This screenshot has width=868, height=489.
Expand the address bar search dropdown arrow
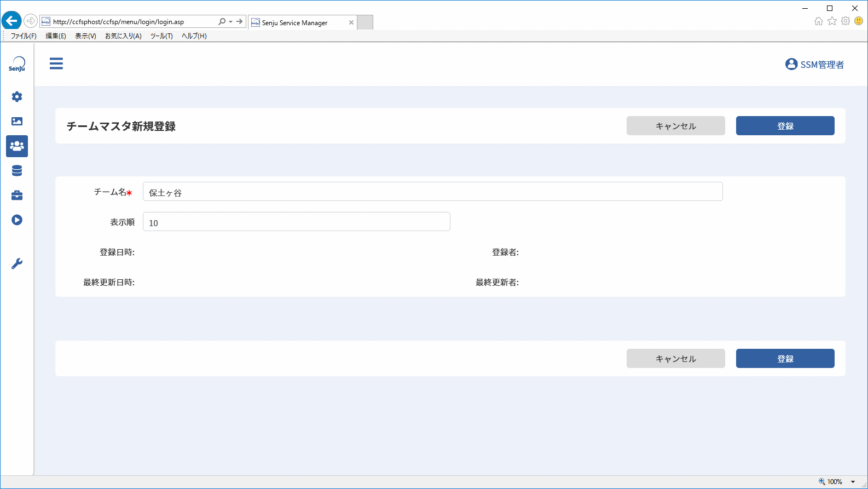231,22
